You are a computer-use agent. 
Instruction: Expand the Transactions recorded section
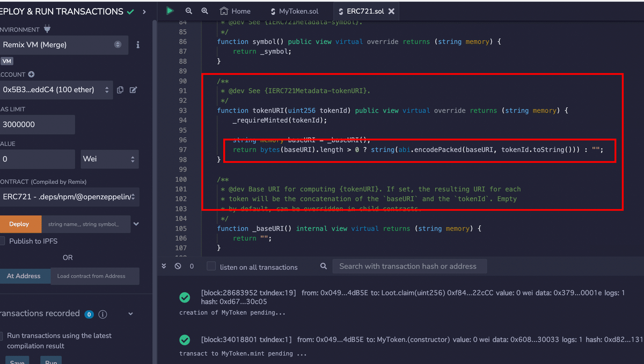click(x=130, y=314)
